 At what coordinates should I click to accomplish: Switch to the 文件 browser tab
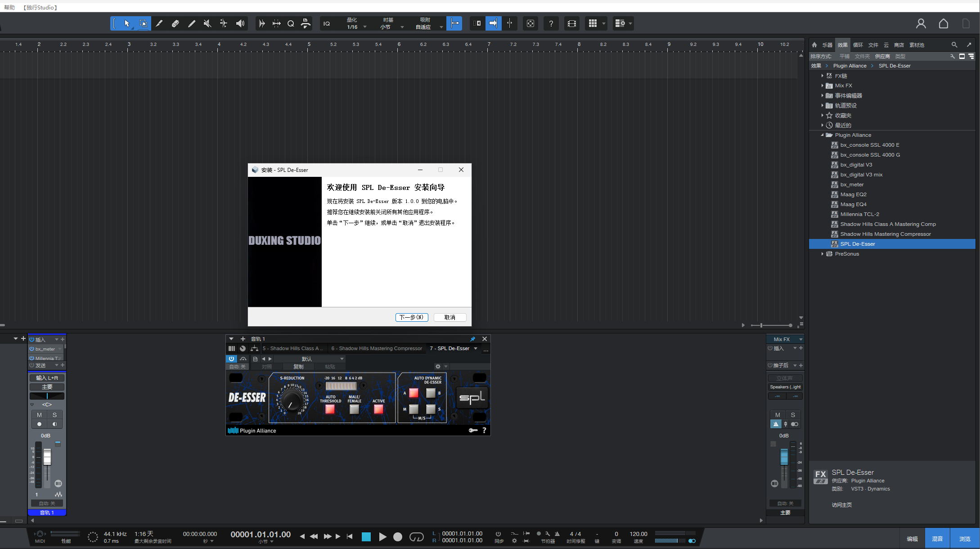click(x=873, y=45)
